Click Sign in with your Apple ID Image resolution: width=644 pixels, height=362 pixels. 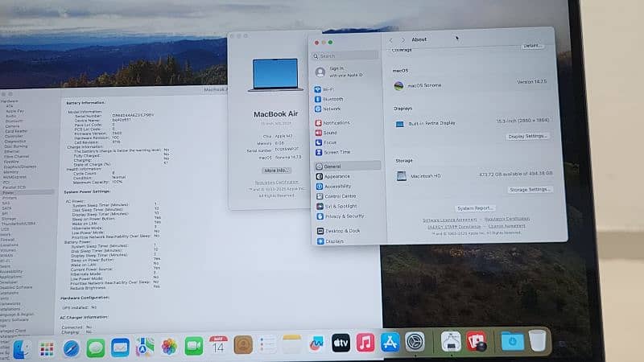tap(339, 72)
